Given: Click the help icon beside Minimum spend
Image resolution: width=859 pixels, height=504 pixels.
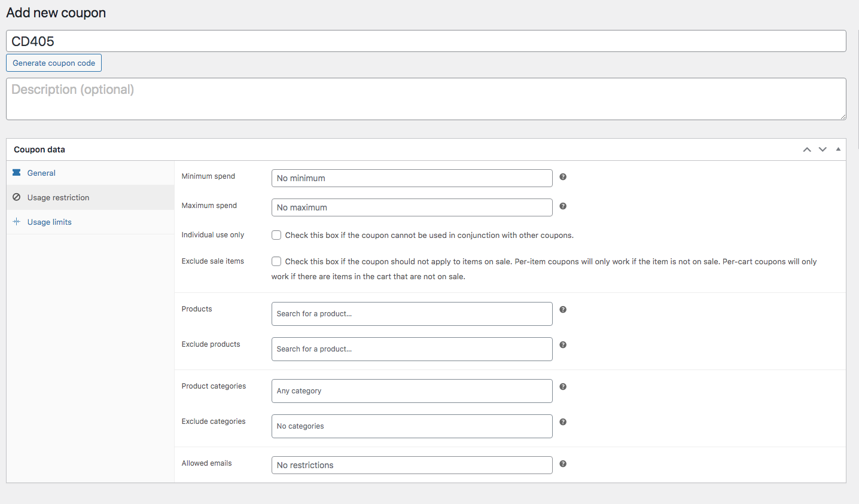Looking at the screenshot, I should (x=563, y=177).
